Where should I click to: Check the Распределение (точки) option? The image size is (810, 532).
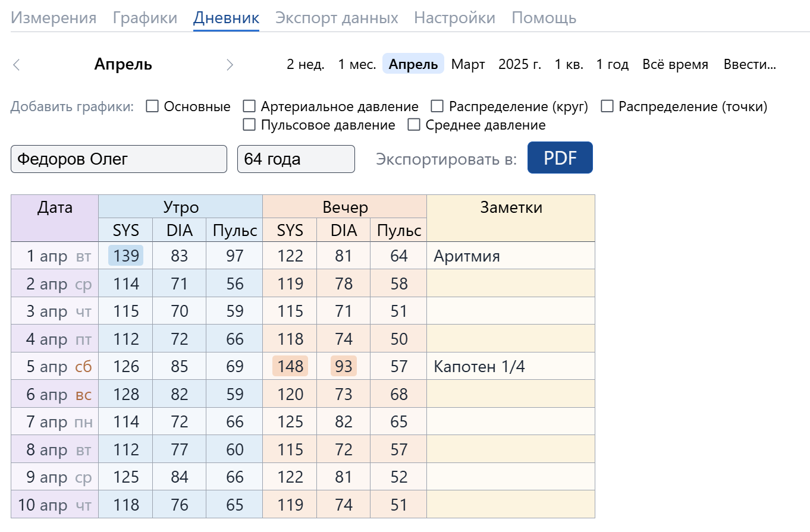click(607, 106)
